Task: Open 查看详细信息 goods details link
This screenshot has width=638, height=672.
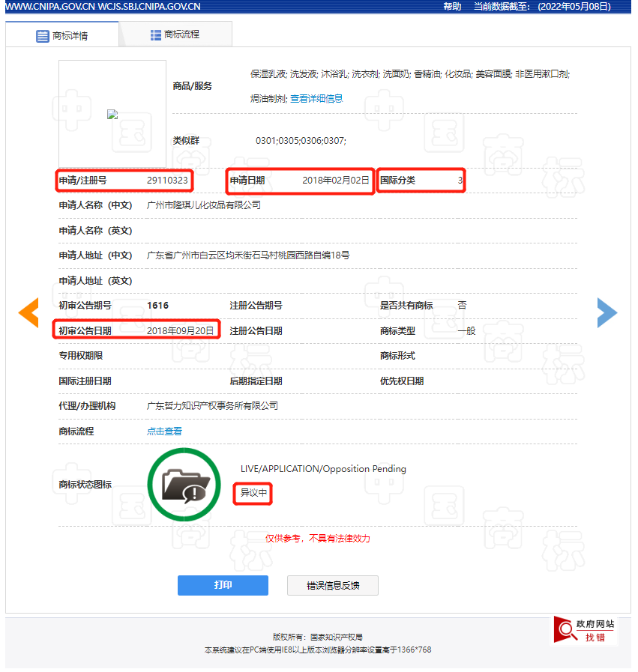Action: [x=316, y=99]
